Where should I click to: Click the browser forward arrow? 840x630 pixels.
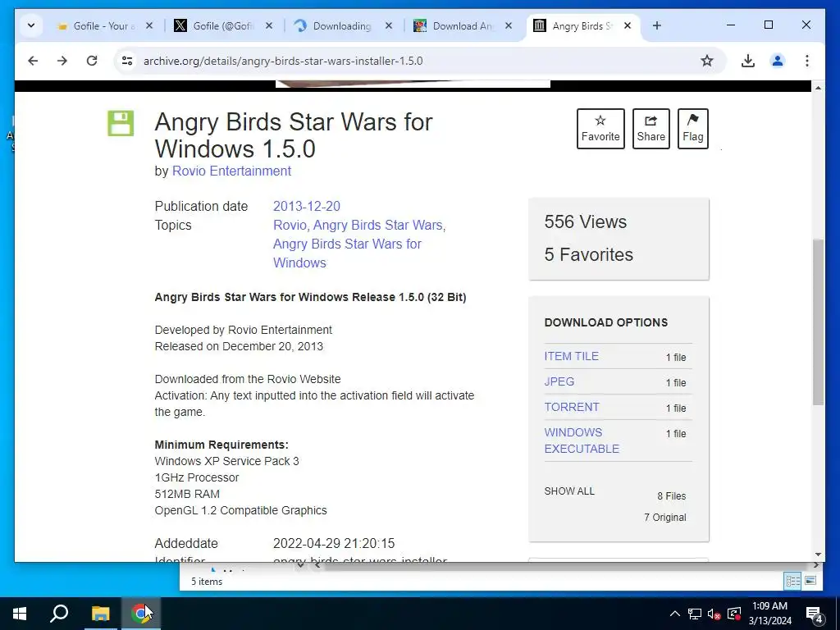pyautogui.click(x=62, y=61)
